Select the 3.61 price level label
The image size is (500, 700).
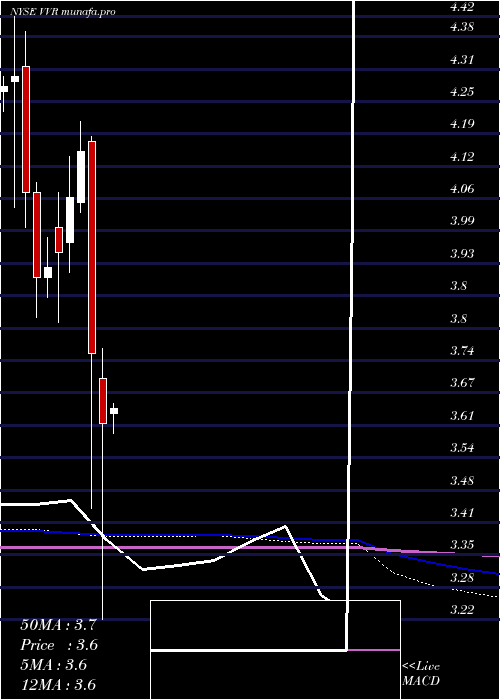point(462,416)
